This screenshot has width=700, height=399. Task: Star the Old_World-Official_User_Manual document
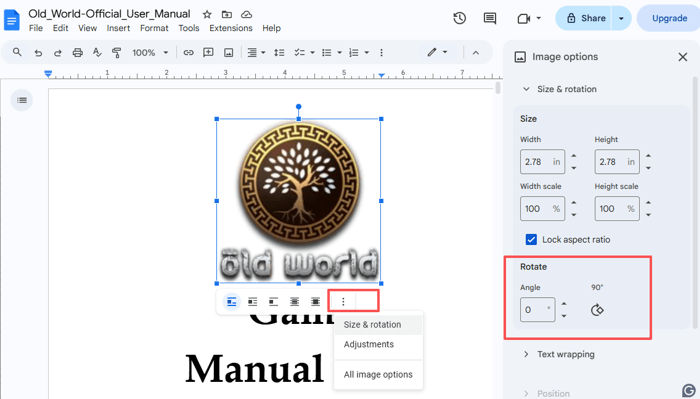coord(207,15)
